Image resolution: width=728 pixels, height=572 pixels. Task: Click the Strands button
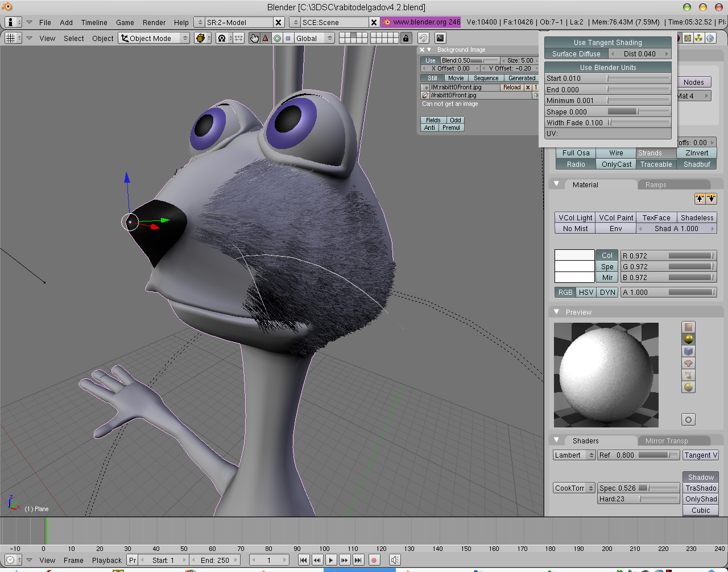pos(656,153)
